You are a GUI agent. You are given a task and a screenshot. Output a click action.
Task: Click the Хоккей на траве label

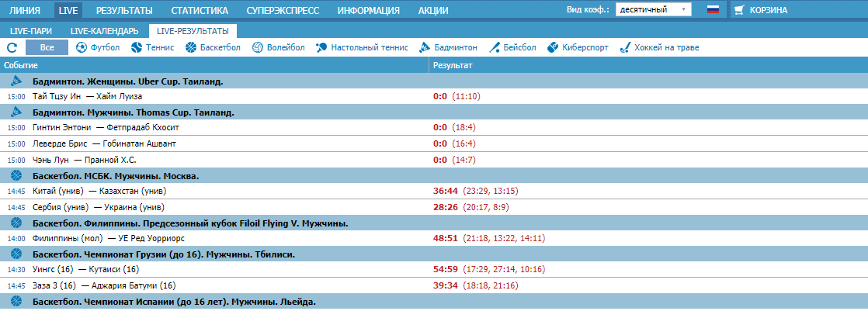click(x=666, y=47)
